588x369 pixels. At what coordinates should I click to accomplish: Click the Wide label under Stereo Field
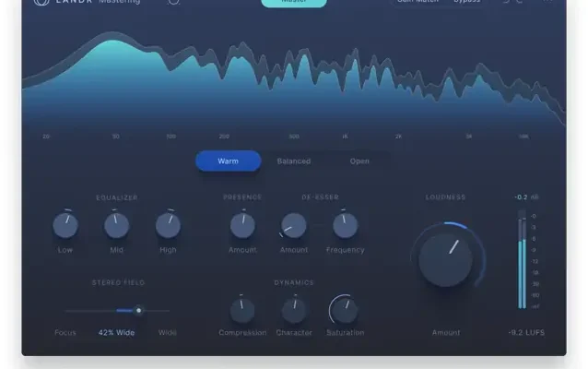pyautogui.click(x=167, y=332)
